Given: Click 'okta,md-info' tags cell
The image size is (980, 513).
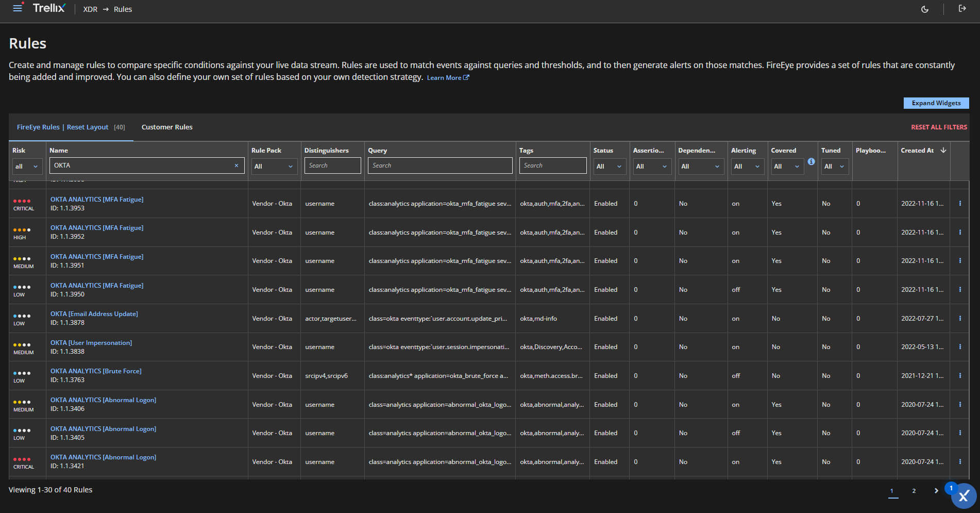Looking at the screenshot, I should (x=538, y=319).
